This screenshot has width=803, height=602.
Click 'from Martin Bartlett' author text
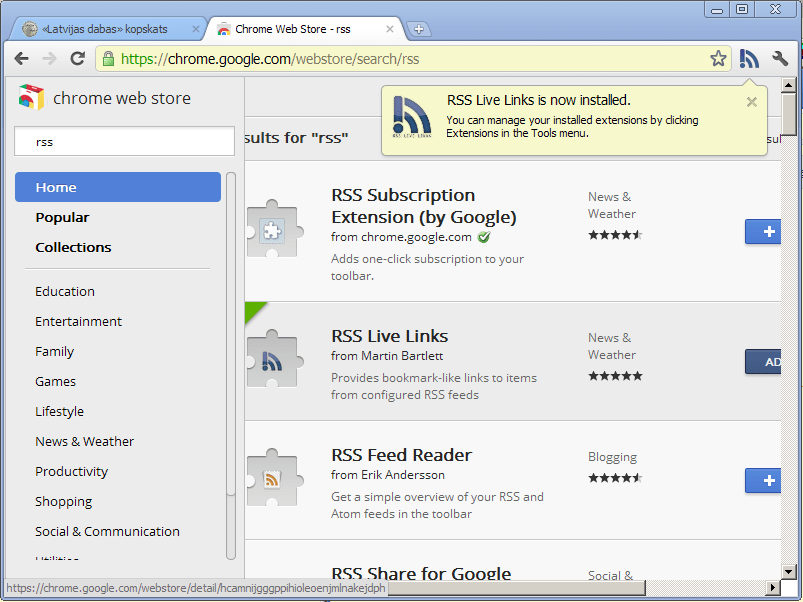pyautogui.click(x=387, y=356)
